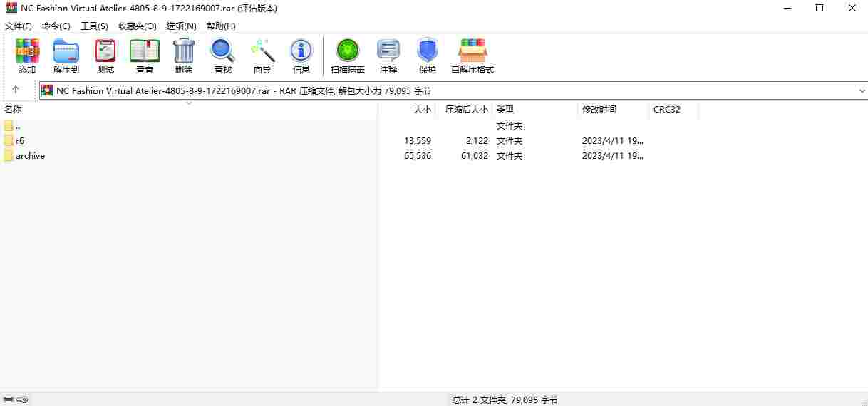Click modified date in r6 row
This screenshot has height=406, width=868.
click(x=613, y=140)
